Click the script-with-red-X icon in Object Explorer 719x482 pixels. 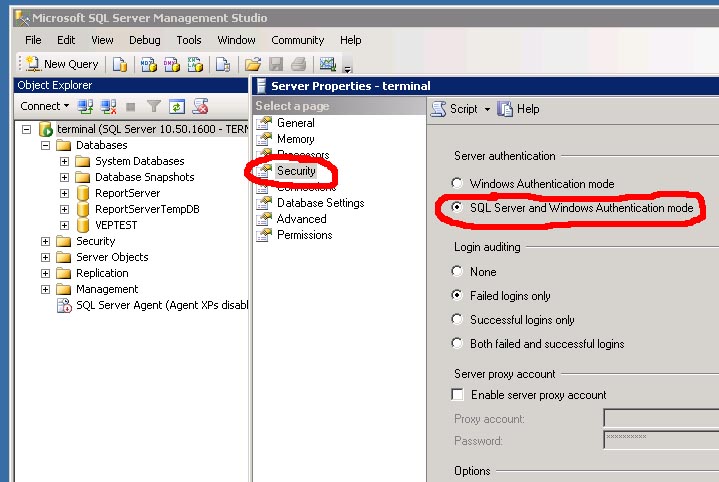point(200,106)
